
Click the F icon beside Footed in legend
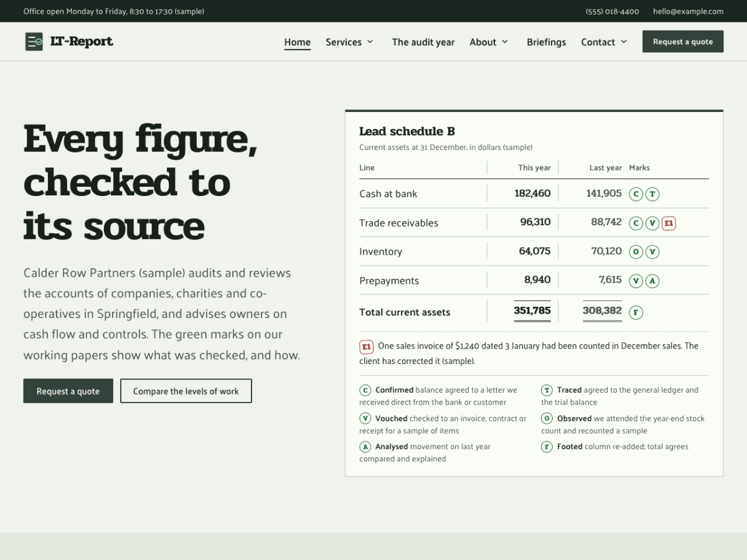coord(547,447)
